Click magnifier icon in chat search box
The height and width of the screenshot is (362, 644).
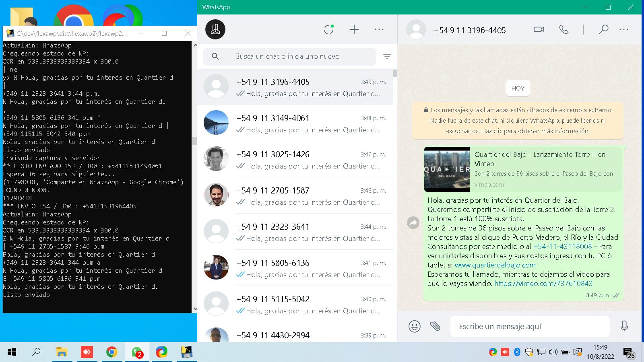pos(215,56)
